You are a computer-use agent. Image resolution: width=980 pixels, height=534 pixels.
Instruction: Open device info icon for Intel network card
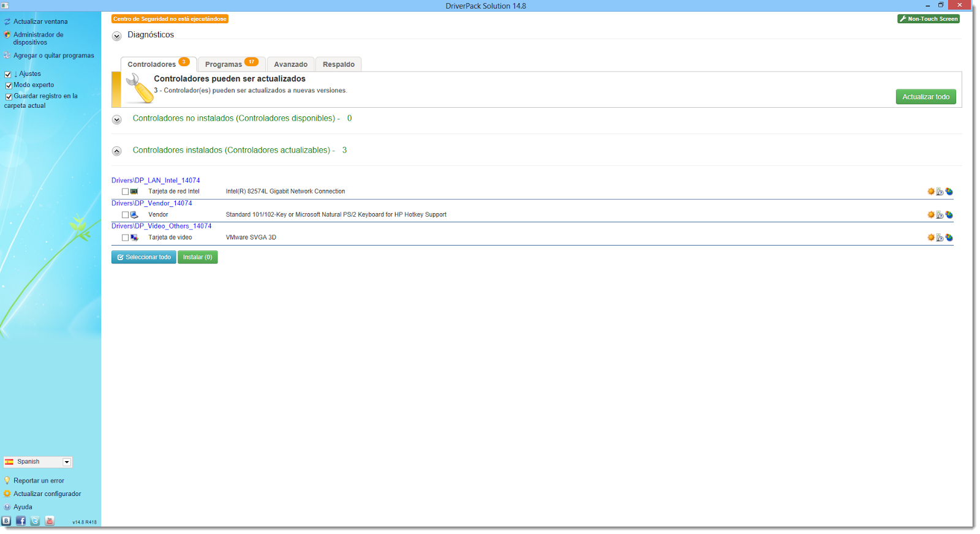pyautogui.click(x=940, y=192)
